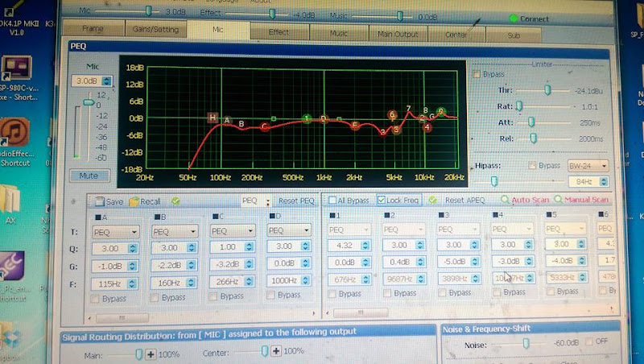Screen dimensions: 644x364
Task: Select EQ node B on the graph
Action: tap(242, 124)
